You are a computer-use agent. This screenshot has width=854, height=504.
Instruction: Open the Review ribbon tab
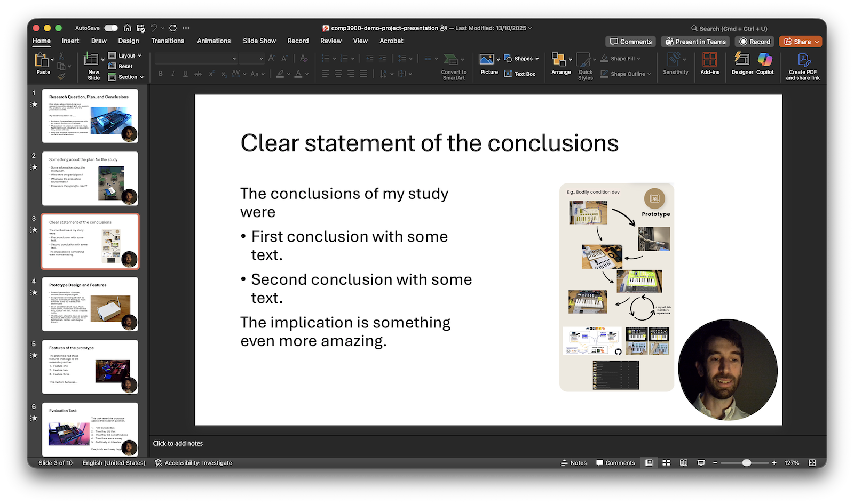point(330,41)
